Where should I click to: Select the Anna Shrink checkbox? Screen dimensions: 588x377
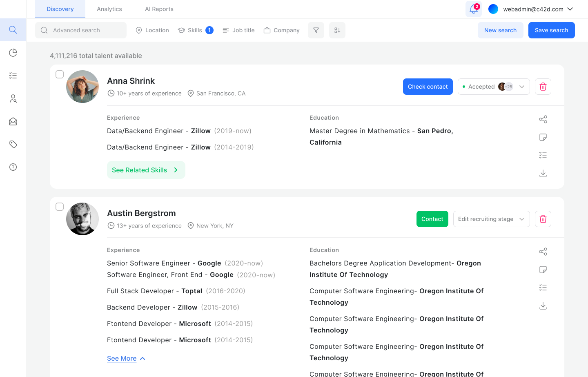[60, 74]
